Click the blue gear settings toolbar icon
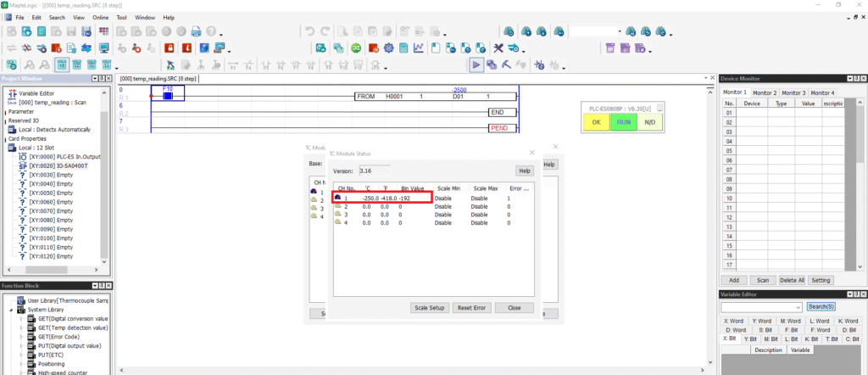The image size is (868, 375). pyautogui.click(x=388, y=48)
